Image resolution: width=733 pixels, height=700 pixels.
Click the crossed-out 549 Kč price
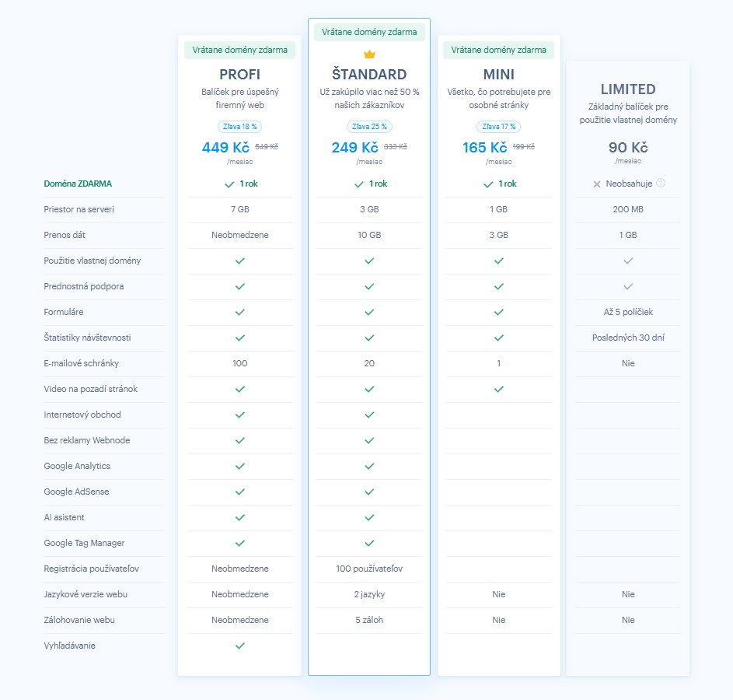coord(267,147)
